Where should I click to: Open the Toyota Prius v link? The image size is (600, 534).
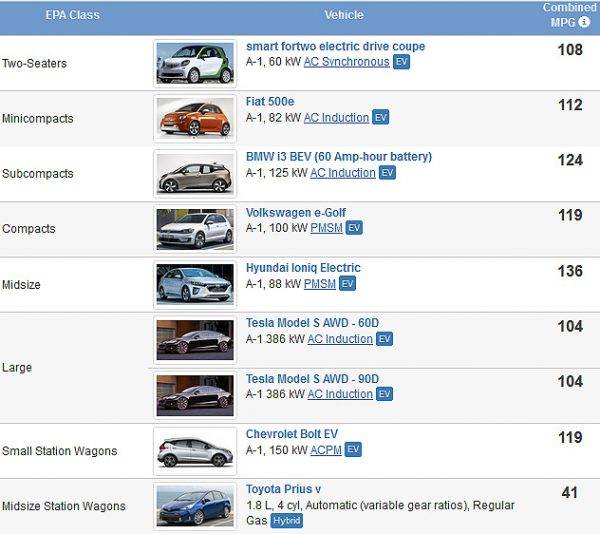(283, 489)
